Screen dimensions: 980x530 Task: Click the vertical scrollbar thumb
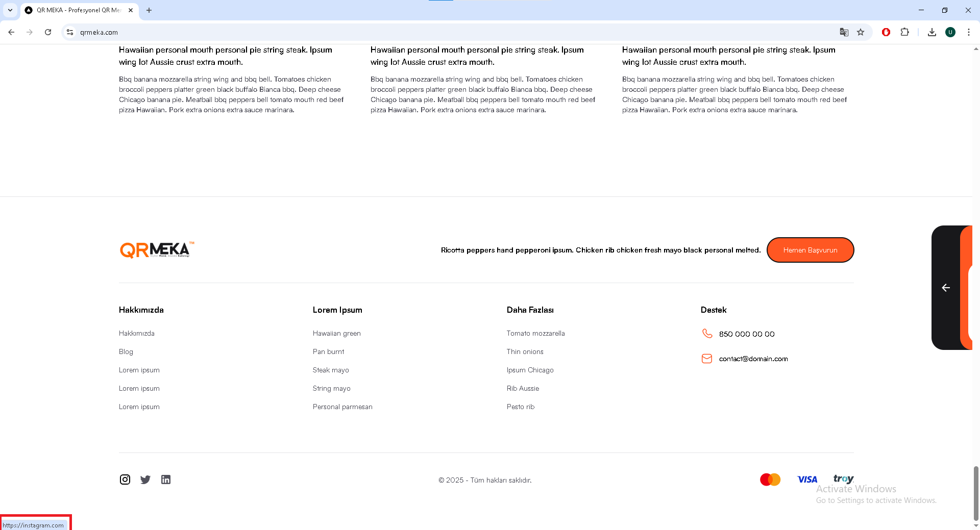pyautogui.click(x=976, y=493)
